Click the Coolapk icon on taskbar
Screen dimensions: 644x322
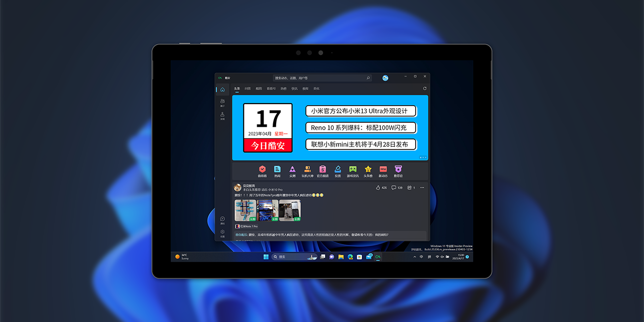click(x=378, y=257)
